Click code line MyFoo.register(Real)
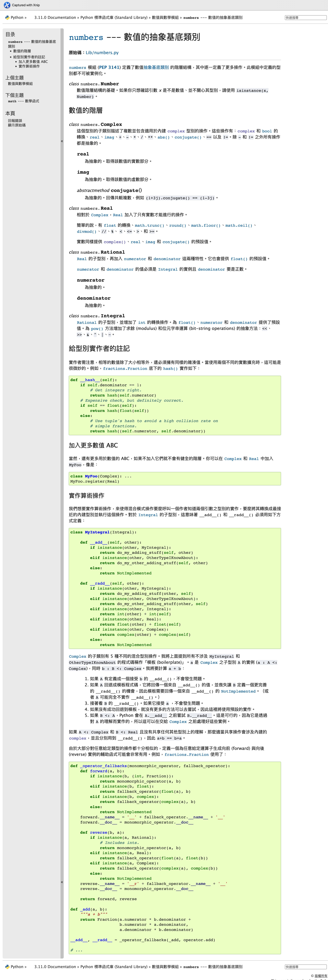The width and height of the screenshot is (328, 980). click(95, 482)
